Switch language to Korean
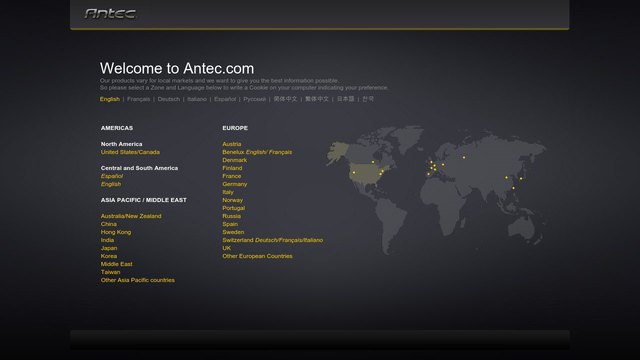Viewport: 640px width, 360px height. point(368,99)
